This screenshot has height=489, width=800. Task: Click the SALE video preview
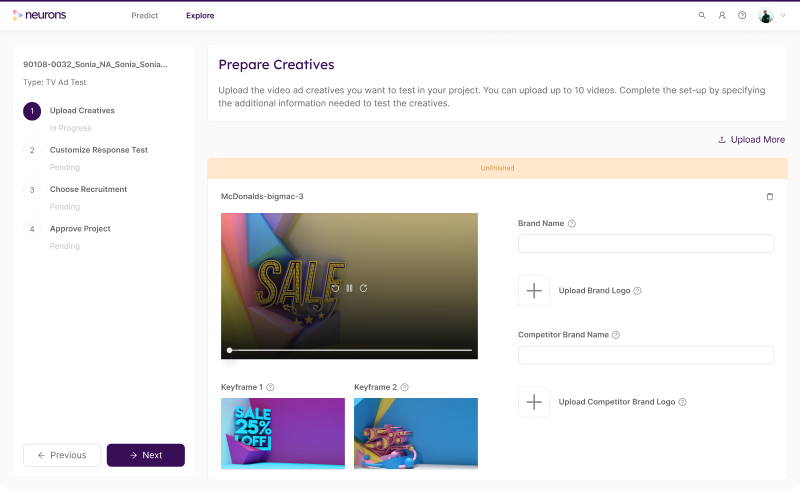point(349,286)
